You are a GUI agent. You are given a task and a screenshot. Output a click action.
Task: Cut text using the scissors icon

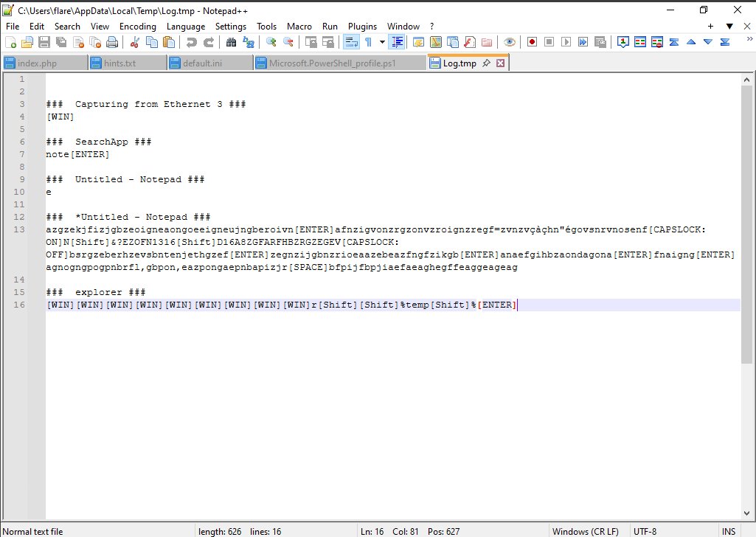click(135, 42)
